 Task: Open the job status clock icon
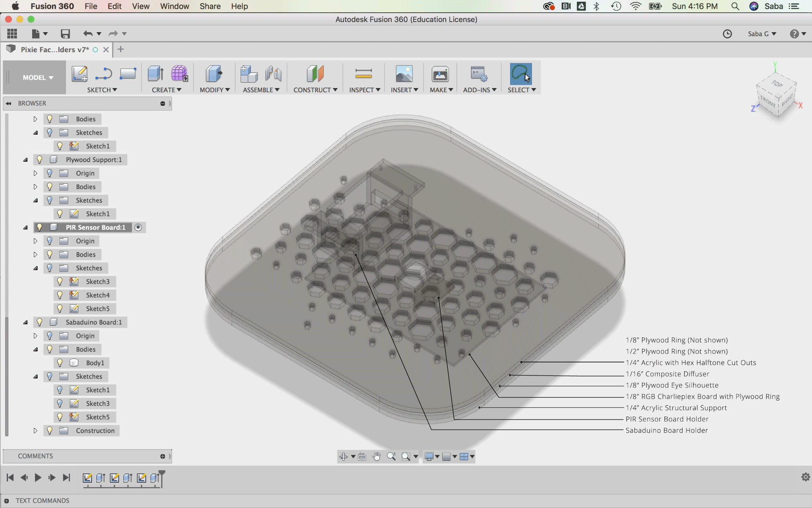[727, 34]
